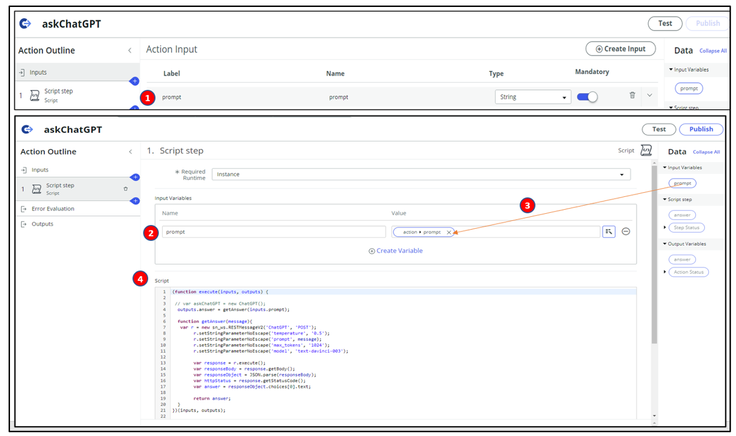The height and width of the screenshot is (436, 736).
Task: Remove the action prompt pill with X
Action: [449, 232]
